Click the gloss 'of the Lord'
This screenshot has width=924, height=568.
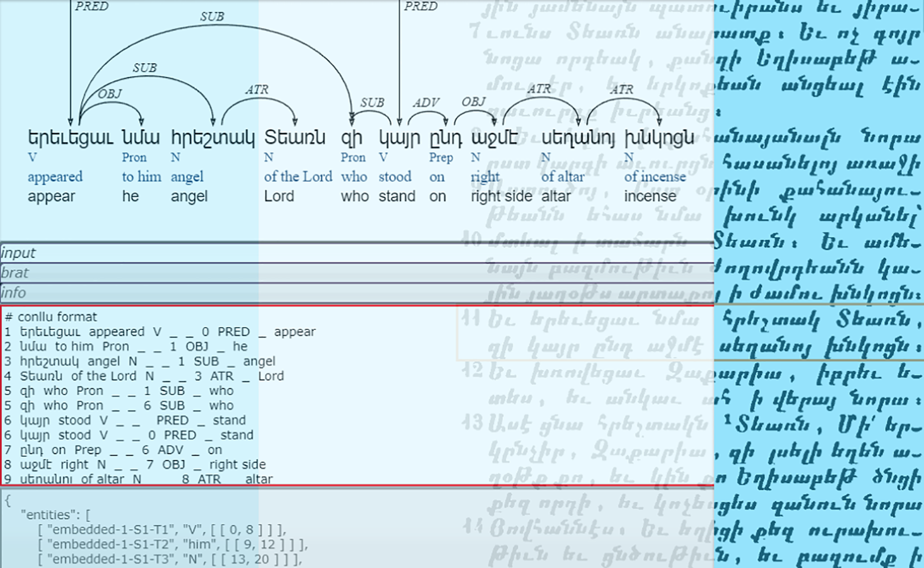click(x=298, y=177)
